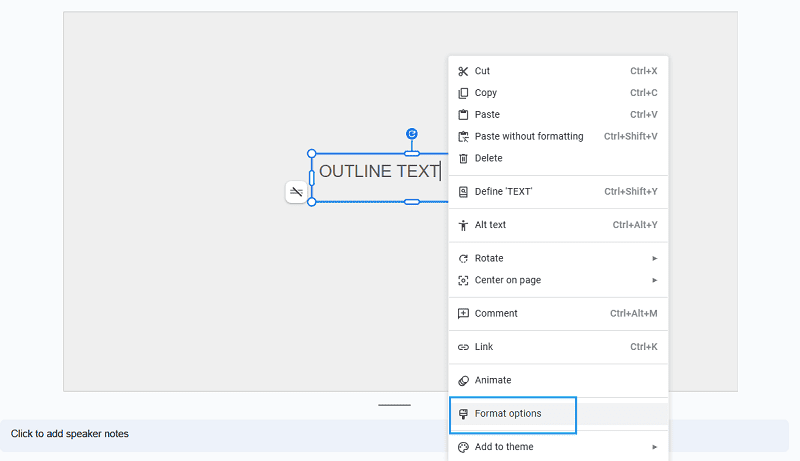Choose Comment from the context menu
This screenshot has height=461, width=800.
(558, 314)
